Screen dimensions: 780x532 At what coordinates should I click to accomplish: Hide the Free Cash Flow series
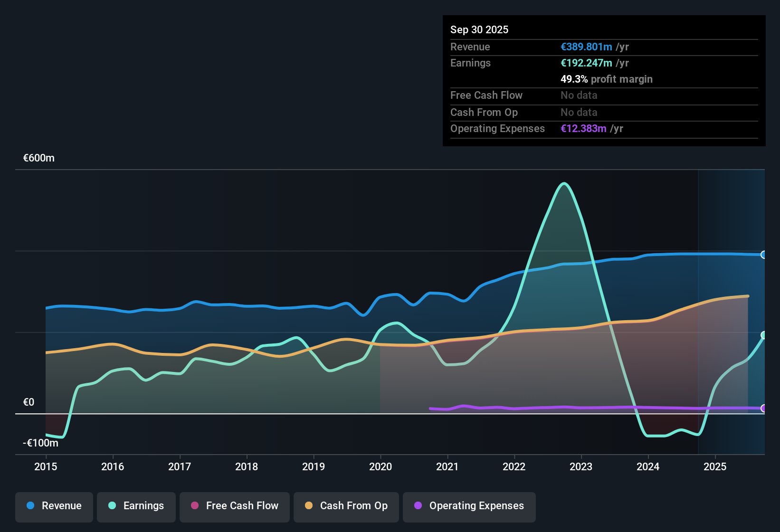pos(235,506)
